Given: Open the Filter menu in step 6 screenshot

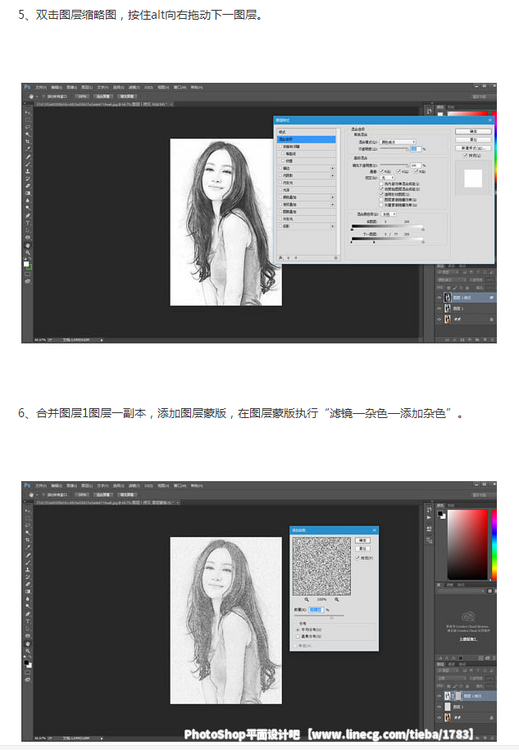Looking at the screenshot, I should pos(134,485).
